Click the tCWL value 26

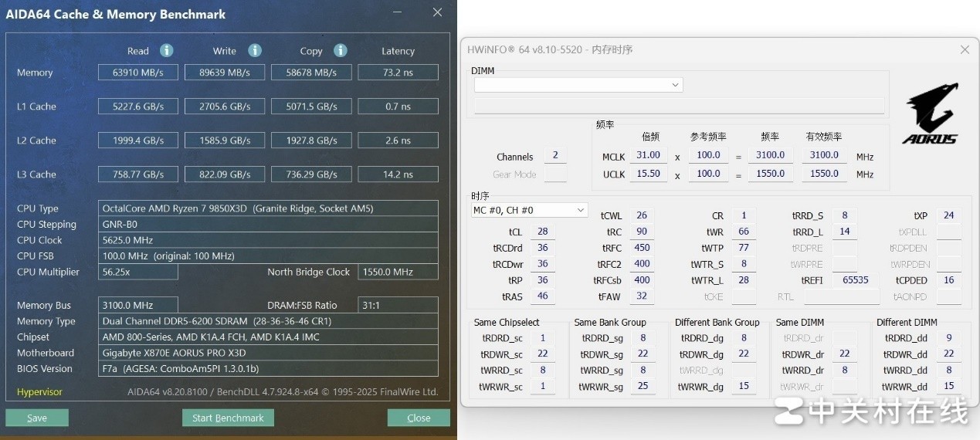642,216
